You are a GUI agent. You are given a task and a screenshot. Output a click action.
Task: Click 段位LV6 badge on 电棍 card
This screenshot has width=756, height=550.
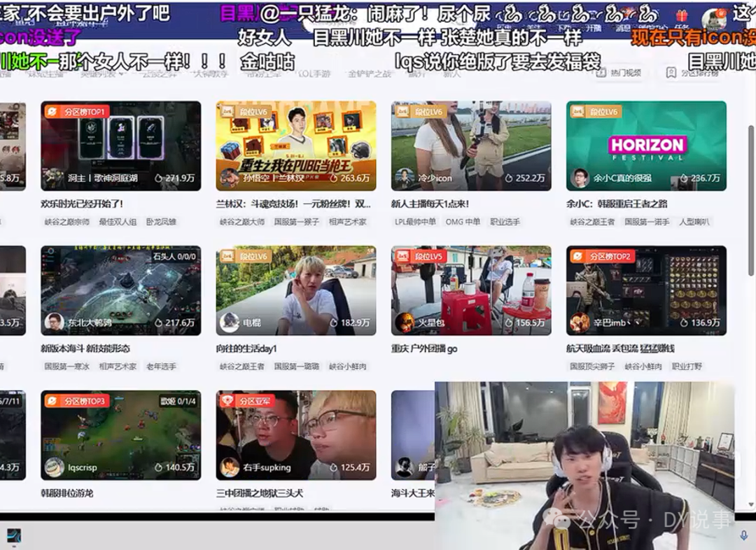pos(245,256)
